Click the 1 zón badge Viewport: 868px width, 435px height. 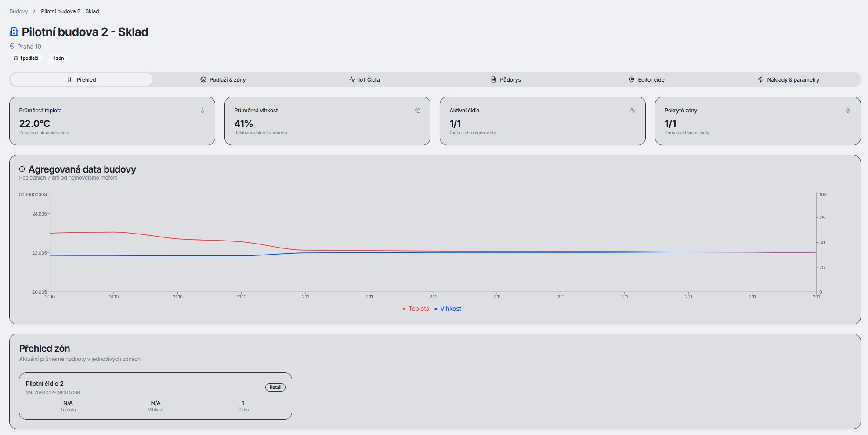coord(58,58)
